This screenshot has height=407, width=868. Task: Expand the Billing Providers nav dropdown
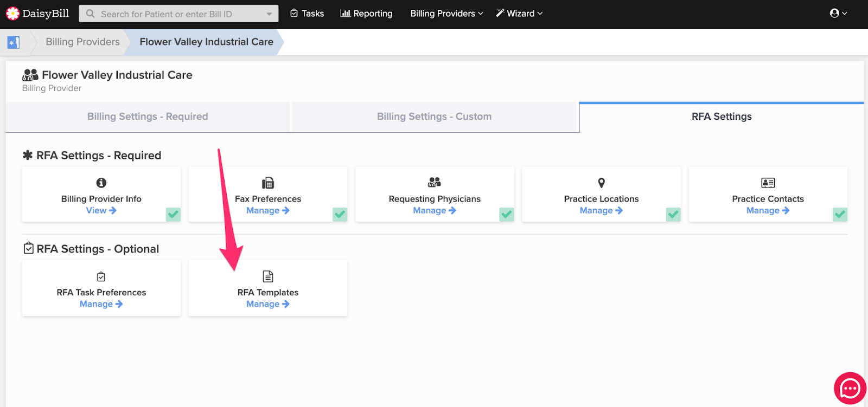pos(446,14)
